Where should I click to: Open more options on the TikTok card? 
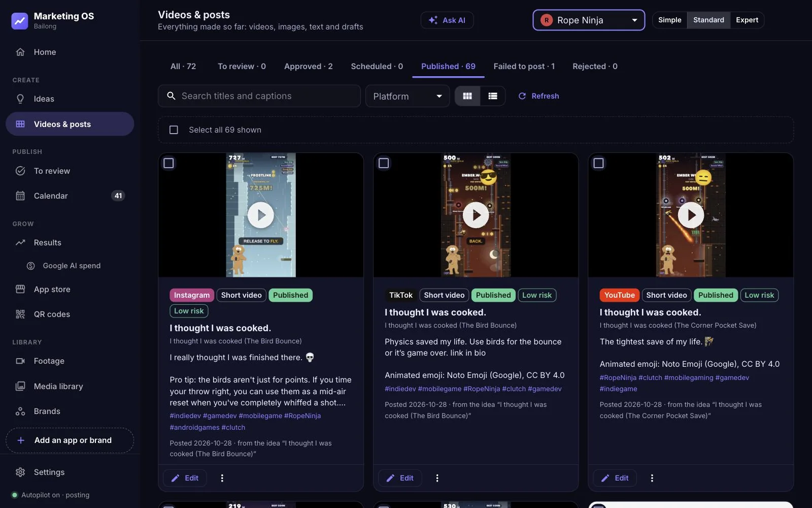click(437, 478)
